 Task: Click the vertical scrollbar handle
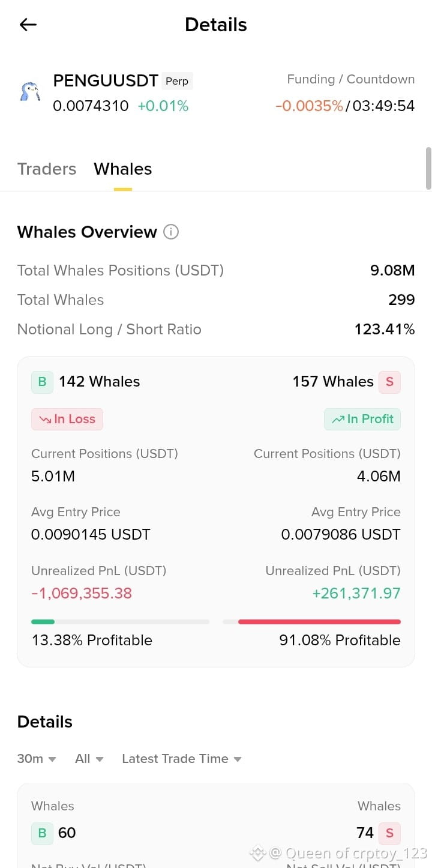[x=428, y=168]
